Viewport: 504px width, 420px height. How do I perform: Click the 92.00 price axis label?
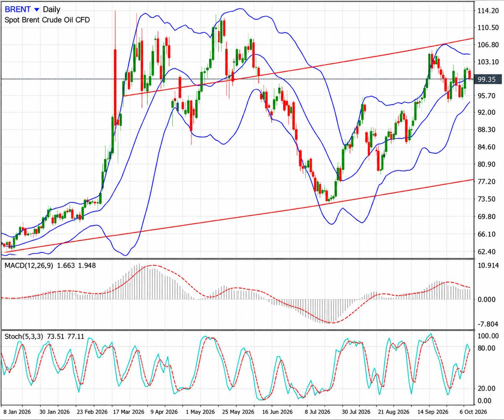click(486, 113)
